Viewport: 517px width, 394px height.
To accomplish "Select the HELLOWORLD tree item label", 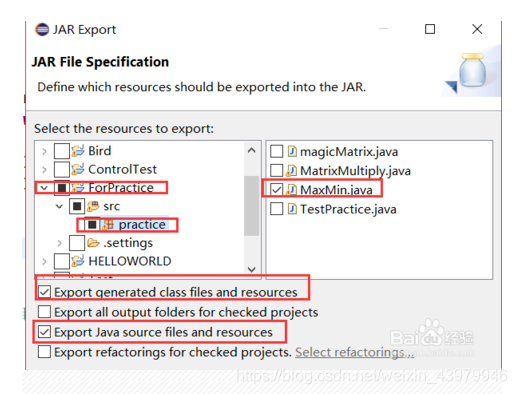I will tap(130, 261).
